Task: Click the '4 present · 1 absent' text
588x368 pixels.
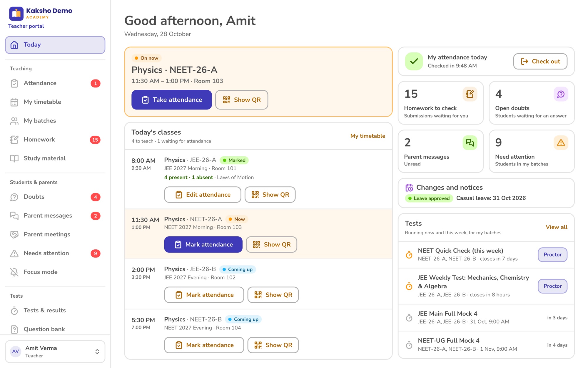Action: click(x=188, y=177)
